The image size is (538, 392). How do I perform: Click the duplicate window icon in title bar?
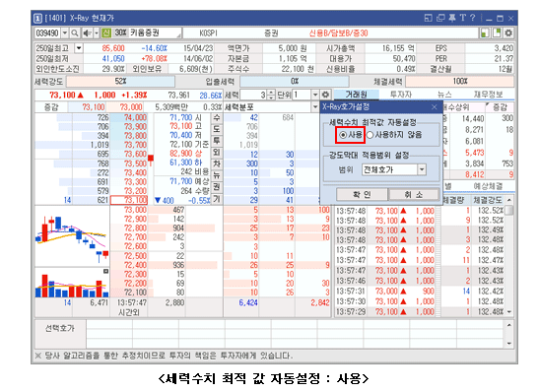[x=440, y=18]
